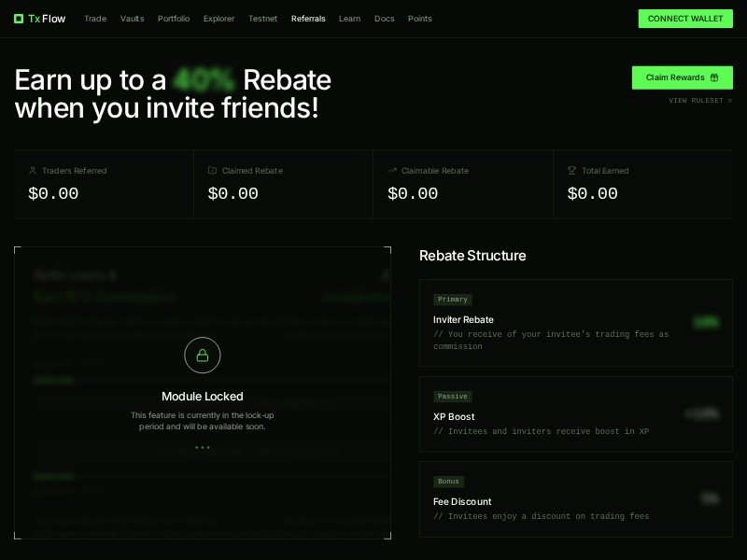Select the Referrals nav item
Viewport: 747px width, 560px height.
[x=308, y=19]
